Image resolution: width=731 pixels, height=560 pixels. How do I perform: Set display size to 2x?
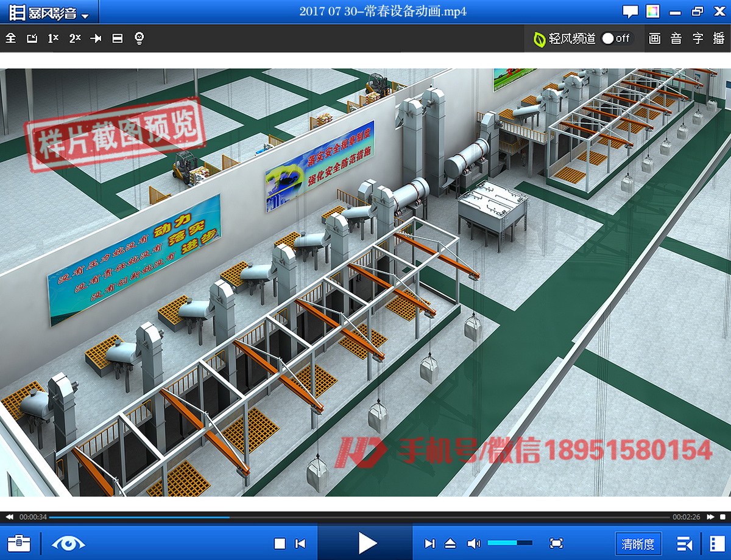tap(75, 38)
